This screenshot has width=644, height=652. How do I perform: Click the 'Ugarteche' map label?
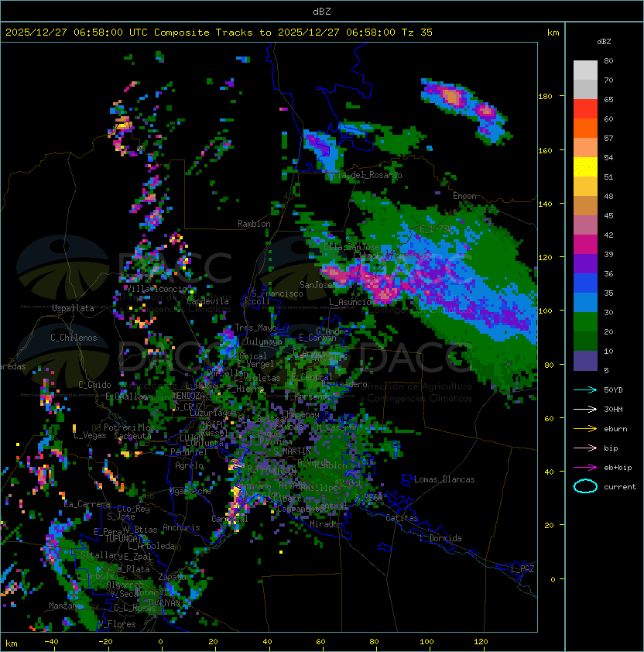coord(190,491)
